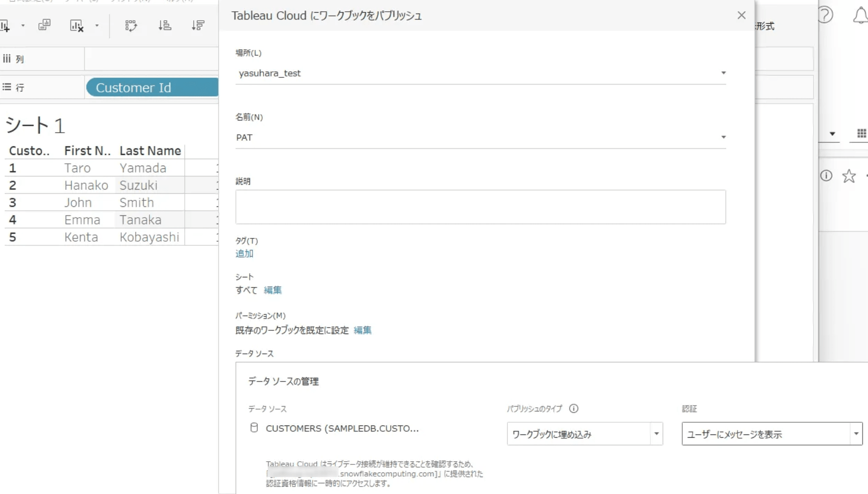Click the grid view icon
The height and width of the screenshot is (494, 868).
[x=861, y=134]
